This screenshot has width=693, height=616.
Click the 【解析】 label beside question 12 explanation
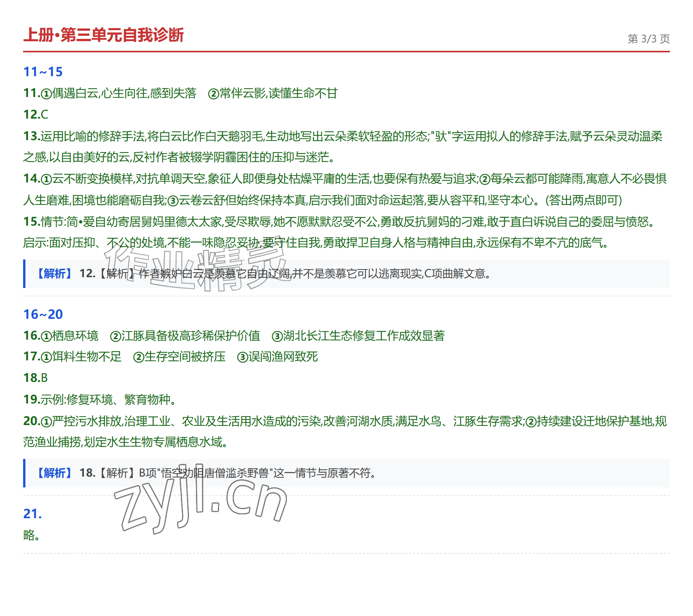pos(55,274)
